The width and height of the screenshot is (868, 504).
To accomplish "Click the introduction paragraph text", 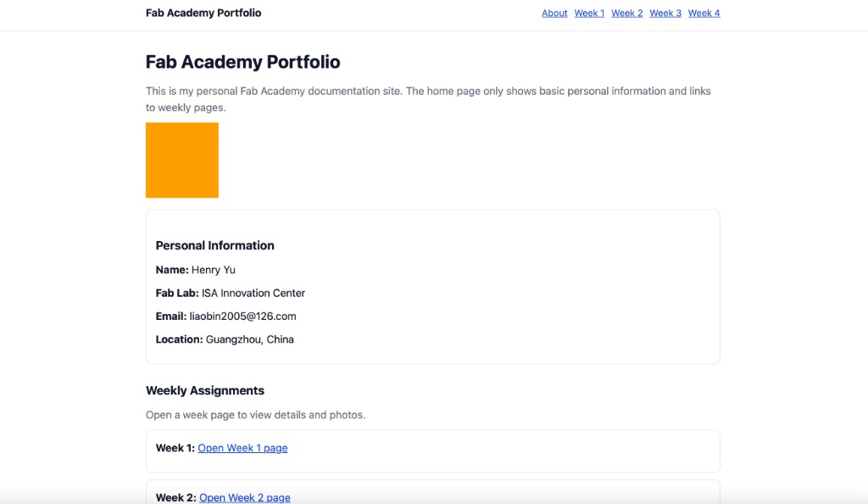I will (428, 98).
